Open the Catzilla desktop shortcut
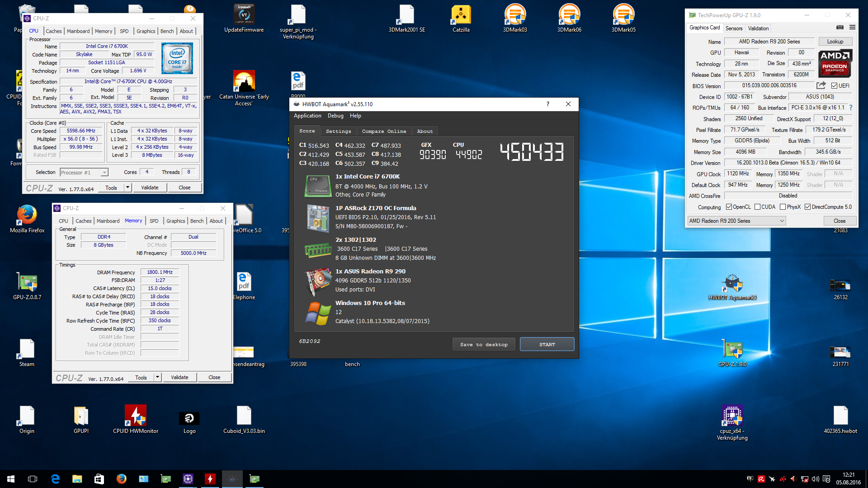This screenshot has width=868, height=488. pos(461,18)
